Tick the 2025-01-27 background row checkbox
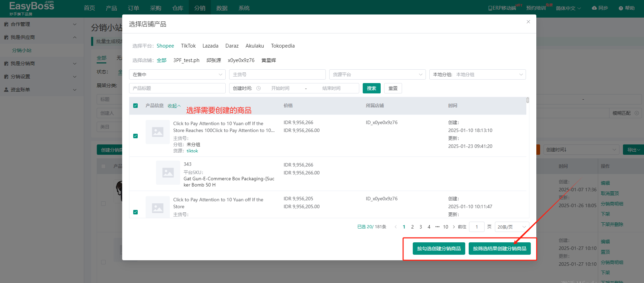The image size is (644, 283). click(x=103, y=262)
